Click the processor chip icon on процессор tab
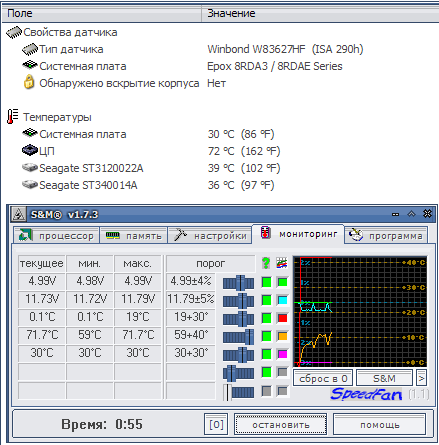439x445 pixels. click(x=26, y=235)
